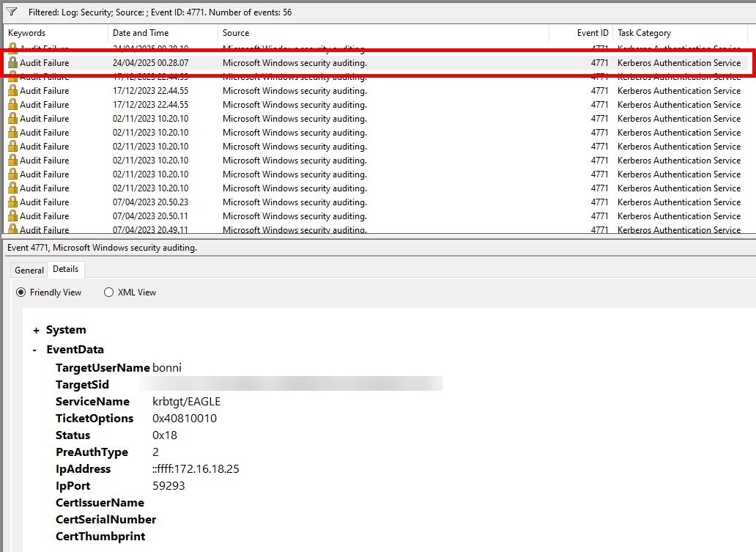Screen dimensions: 756x552
Task: Select the Friendly View radio button
Action: pos(22,292)
